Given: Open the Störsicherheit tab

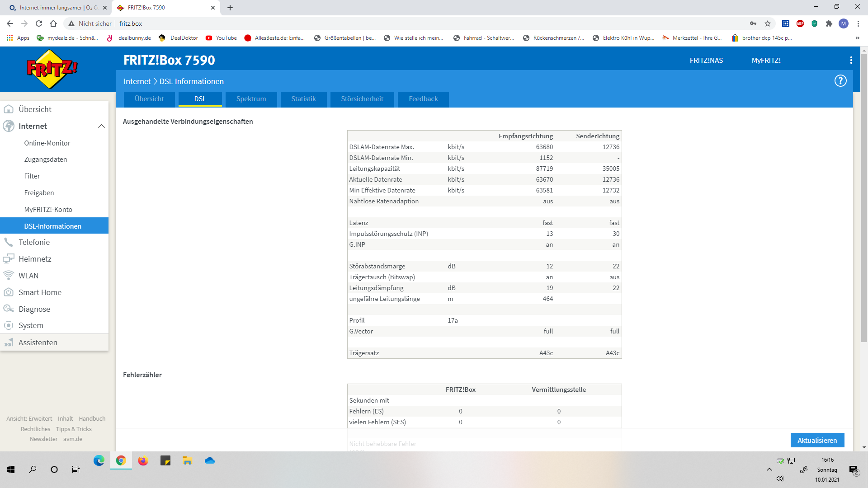Looking at the screenshot, I should pyautogui.click(x=362, y=99).
